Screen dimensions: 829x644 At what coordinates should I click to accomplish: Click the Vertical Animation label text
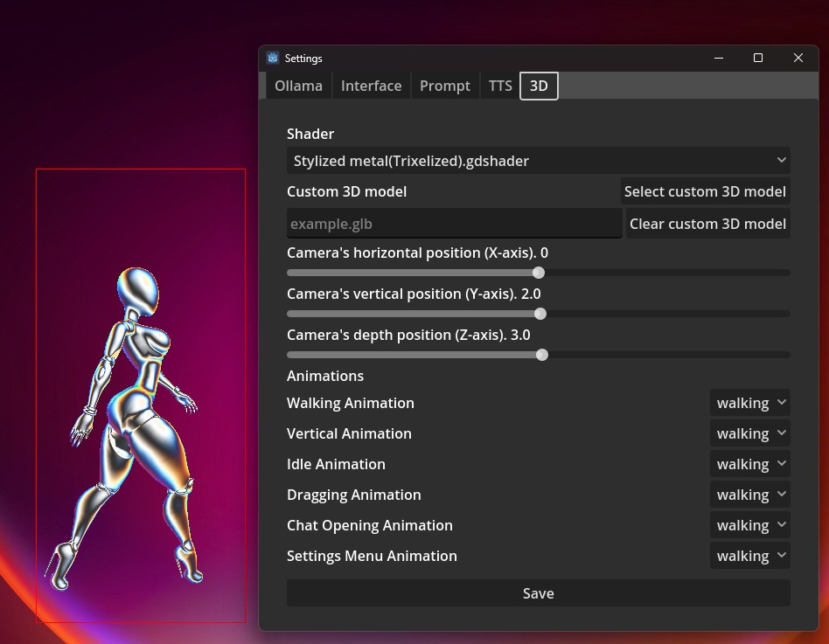coord(349,433)
